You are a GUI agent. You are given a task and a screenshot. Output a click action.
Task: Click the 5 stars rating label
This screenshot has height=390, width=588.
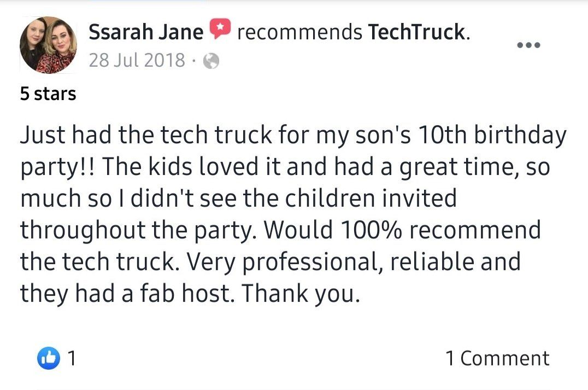[48, 94]
